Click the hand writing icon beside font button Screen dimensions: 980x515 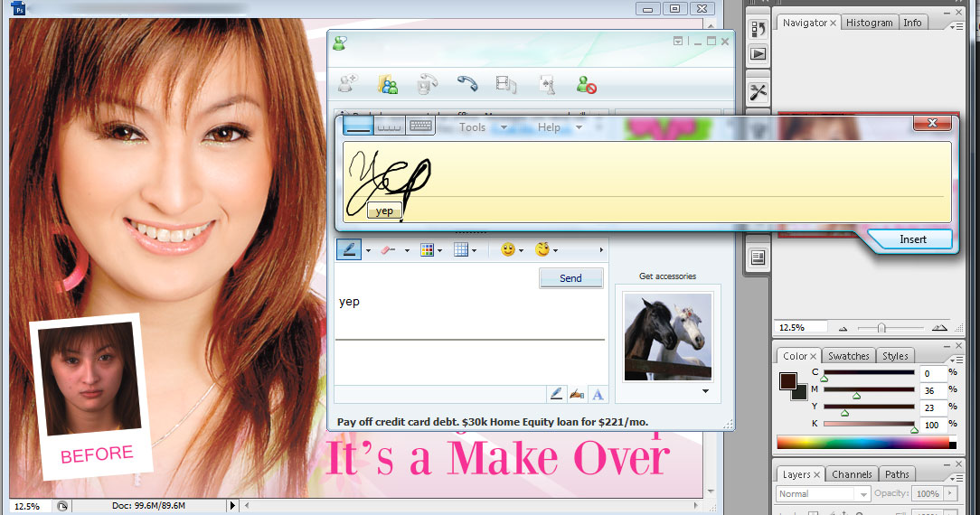pyautogui.click(x=577, y=394)
